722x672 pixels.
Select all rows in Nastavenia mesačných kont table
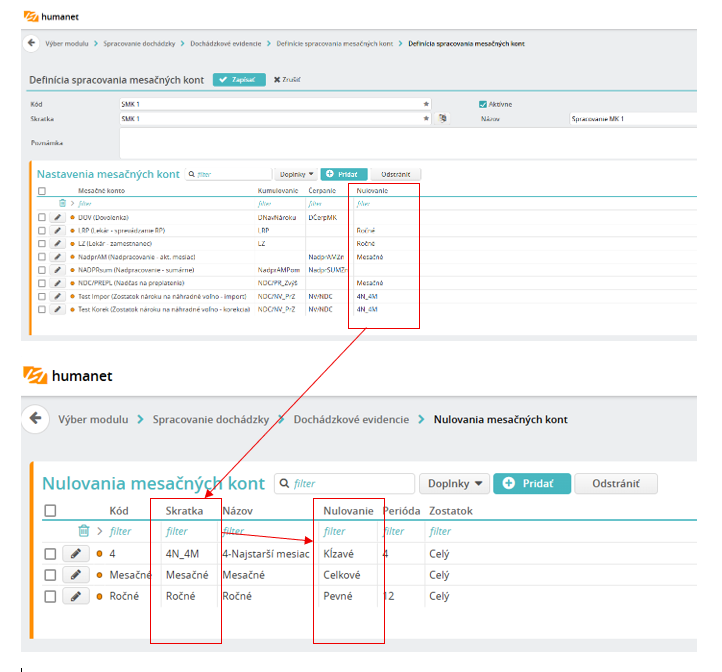pyautogui.click(x=42, y=191)
